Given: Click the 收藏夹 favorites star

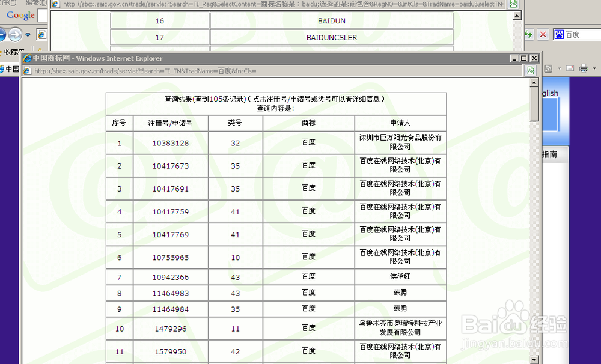Looking at the screenshot, I should click(x=12, y=50).
